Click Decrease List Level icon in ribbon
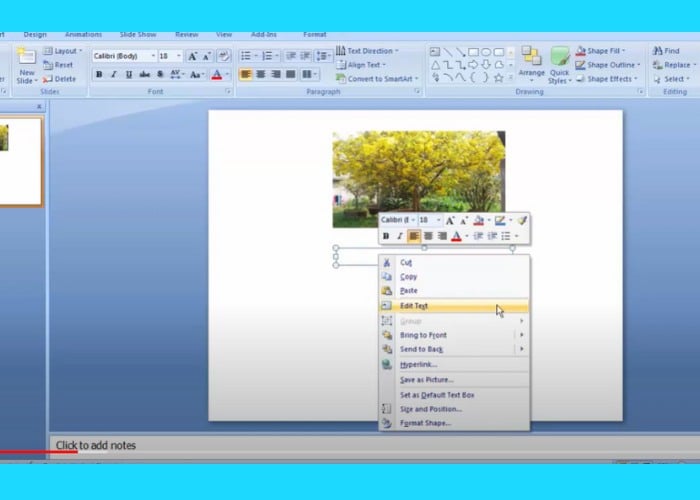 pos(291,56)
